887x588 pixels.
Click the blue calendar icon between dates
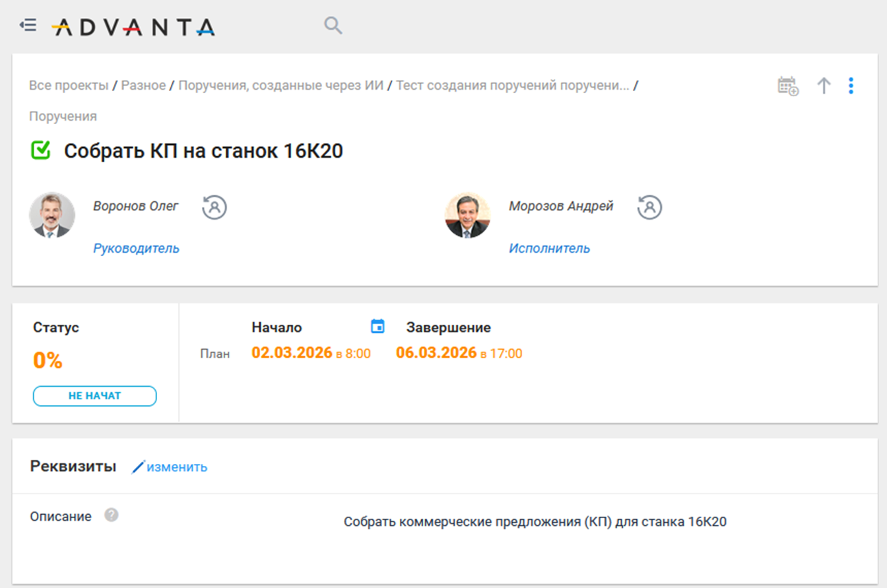coord(378,326)
